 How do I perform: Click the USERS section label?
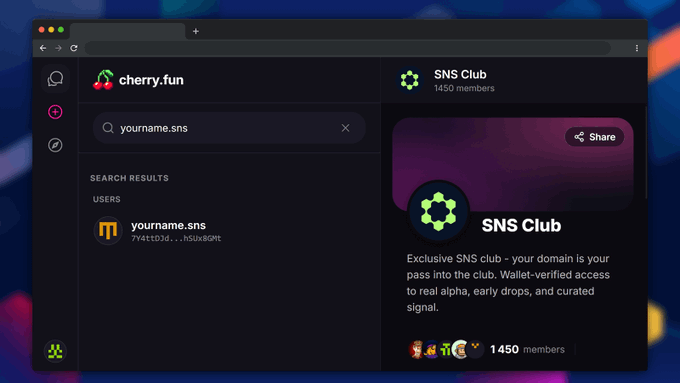coord(107,200)
